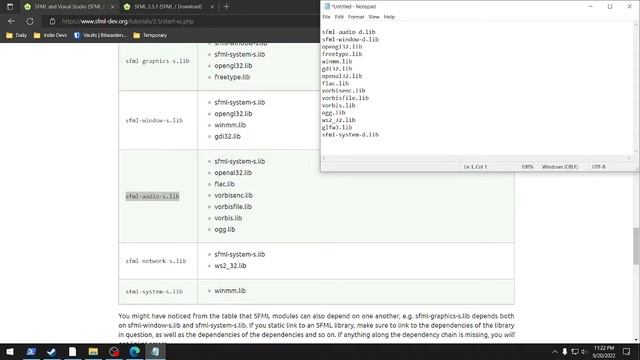Open the Daily bookmarks folder
Viewport: 640px width, 360px height.
click(17, 36)
